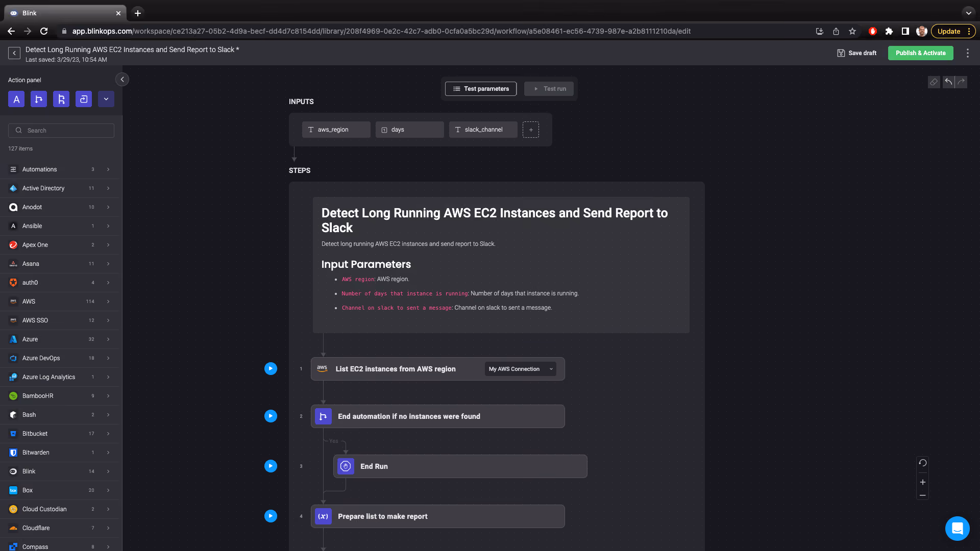980x551 pixels.
Task: Select the slack_channel input parameter
Action: [x=483, y=130]
